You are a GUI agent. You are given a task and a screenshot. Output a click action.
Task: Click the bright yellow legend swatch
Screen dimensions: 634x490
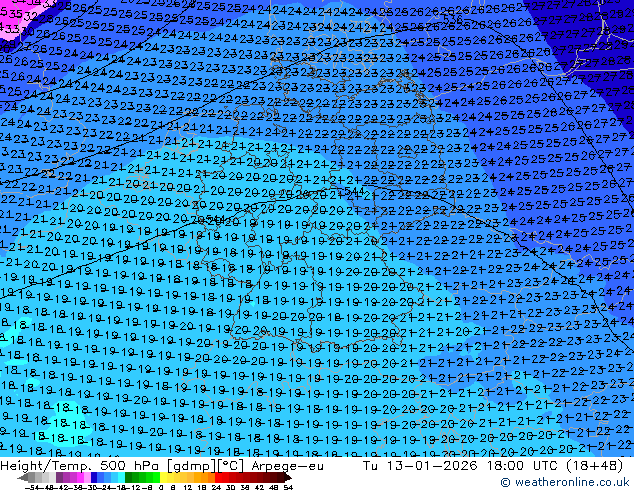point(163,478)
